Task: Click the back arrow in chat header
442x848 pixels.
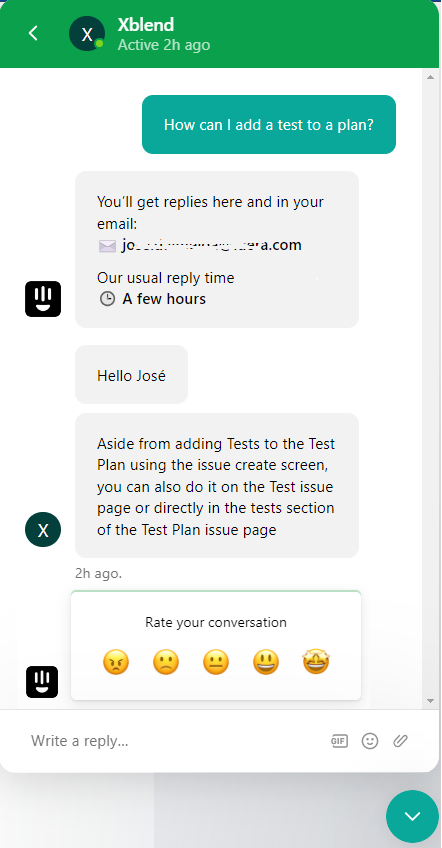Action: tap(33, 33)
